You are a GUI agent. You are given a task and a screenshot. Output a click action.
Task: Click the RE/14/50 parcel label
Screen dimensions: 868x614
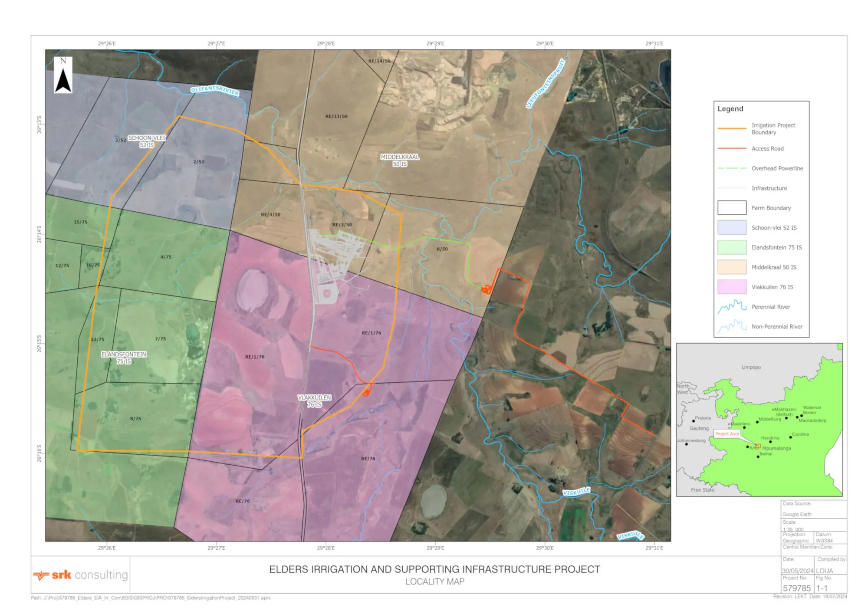pyautogui.click(x=379, y=61)
